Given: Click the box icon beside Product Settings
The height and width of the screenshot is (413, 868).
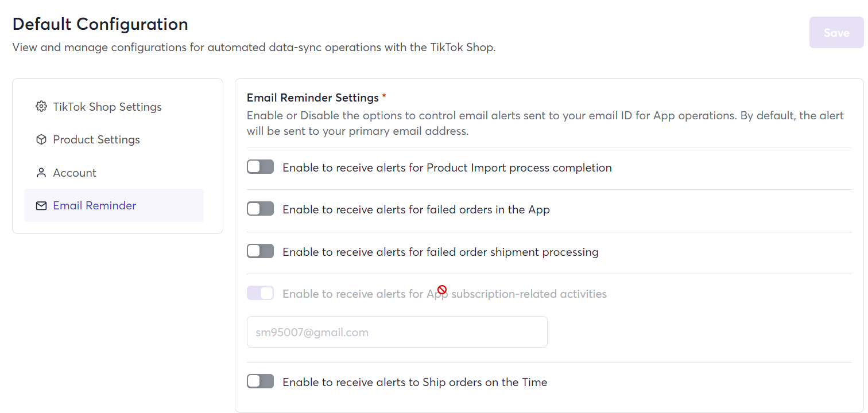Looking at the screenshot, I should coord(41,139).
